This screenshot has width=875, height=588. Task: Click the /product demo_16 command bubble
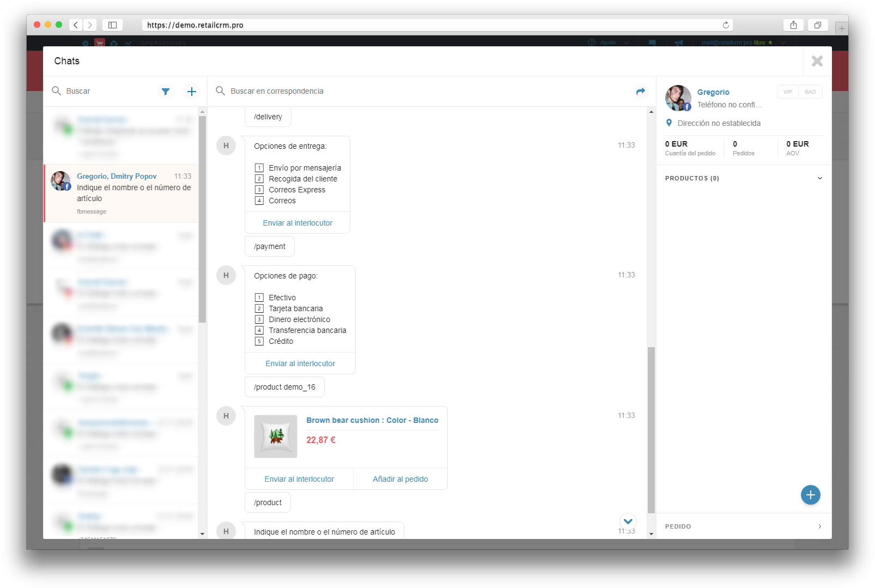284,387
